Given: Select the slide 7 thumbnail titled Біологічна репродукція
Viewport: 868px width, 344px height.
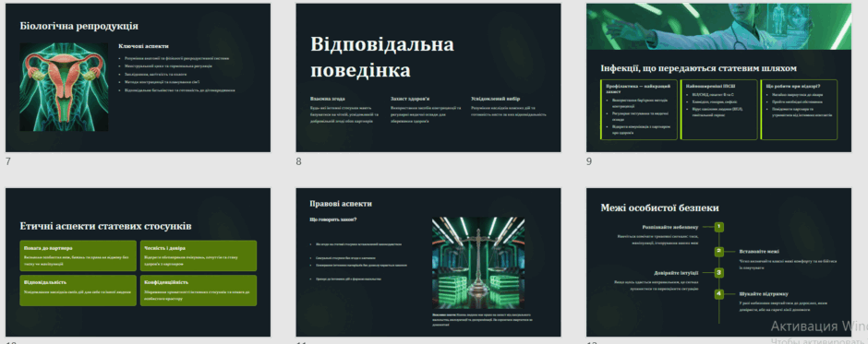Looking at the screenshot, I should tap(138, 77).
